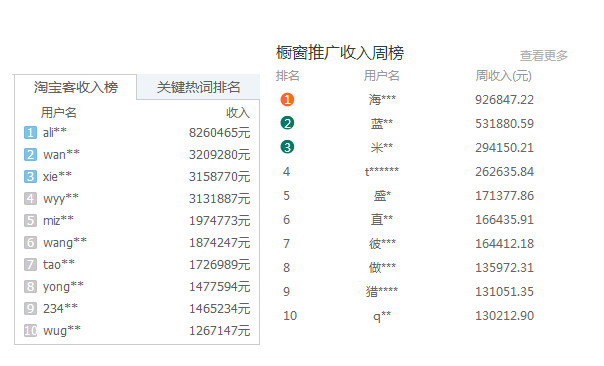
Task: Click income value 1465234元
Action: coord(220,308)
